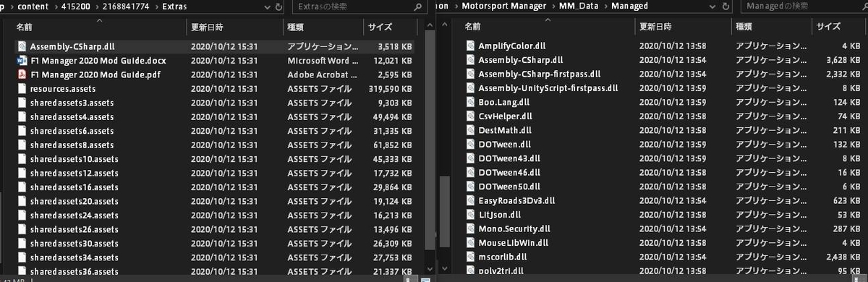Image resolution: width=868 pixels, height=282 pixels.
Task: Select sharedassets26.assets file name
Action: [74, 229]
